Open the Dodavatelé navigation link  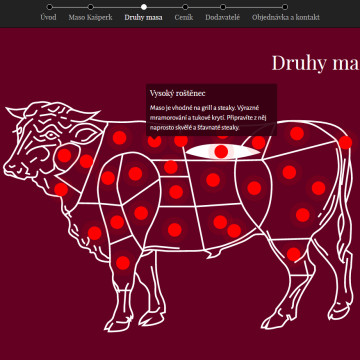click(x=222, y=17)
